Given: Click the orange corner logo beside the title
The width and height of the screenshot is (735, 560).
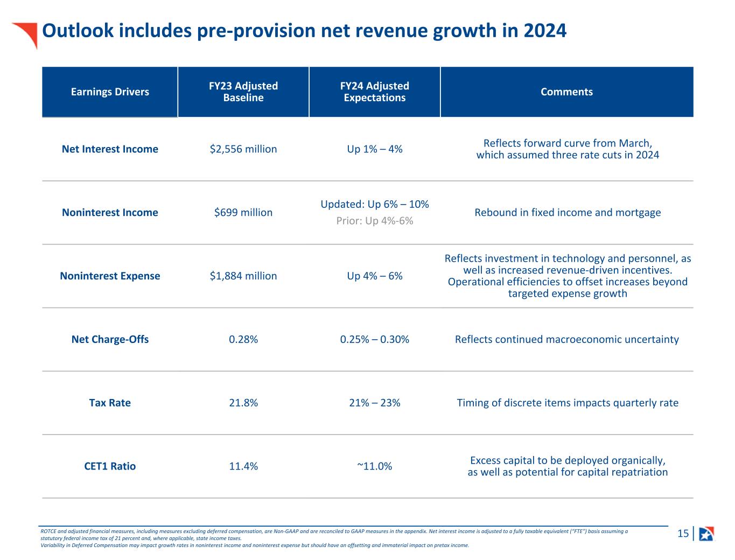Looking at the screenshot, I should (x=27, y=32).
